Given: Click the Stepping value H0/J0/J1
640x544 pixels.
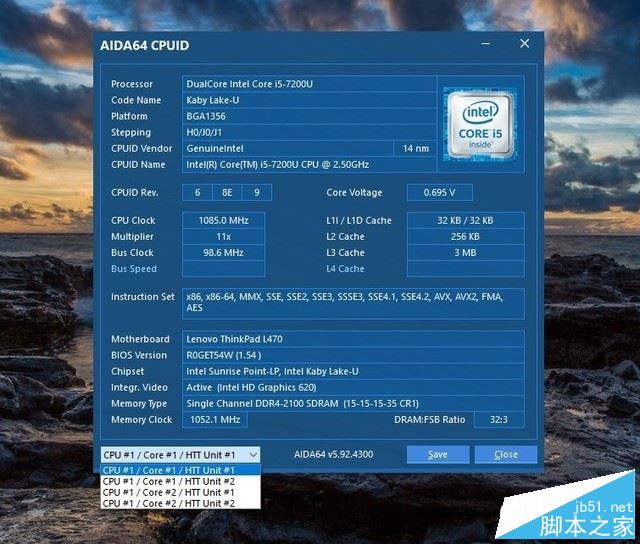Looking at the screenshot, I should tap(309, 132).
